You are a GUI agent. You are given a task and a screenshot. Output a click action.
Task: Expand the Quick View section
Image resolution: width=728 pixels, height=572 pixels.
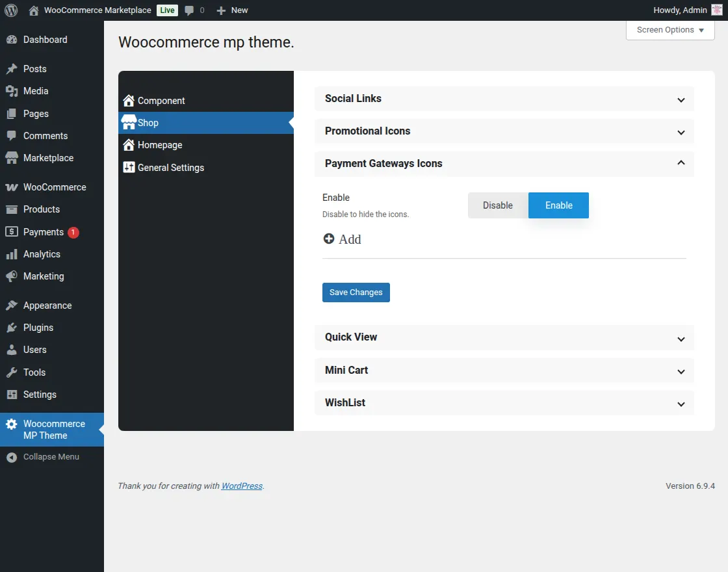(x=504, y=337)
